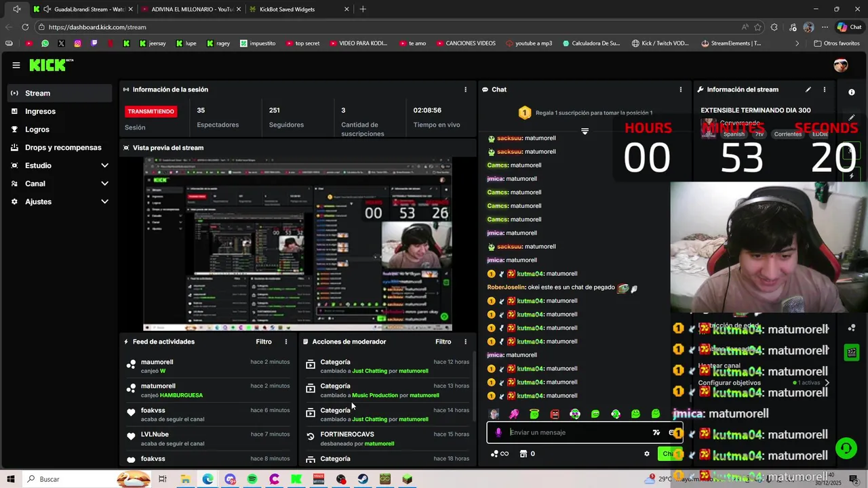This screenshot has height=488, width=868.
Task: Refresh the browser page
Action: tap(25, 27)
